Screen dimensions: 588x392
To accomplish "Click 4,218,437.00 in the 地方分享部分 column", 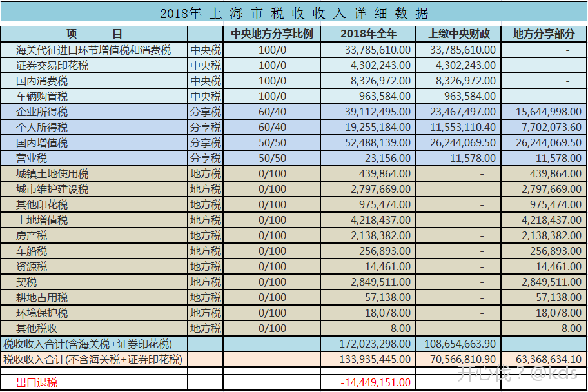I will pos(551,220).
